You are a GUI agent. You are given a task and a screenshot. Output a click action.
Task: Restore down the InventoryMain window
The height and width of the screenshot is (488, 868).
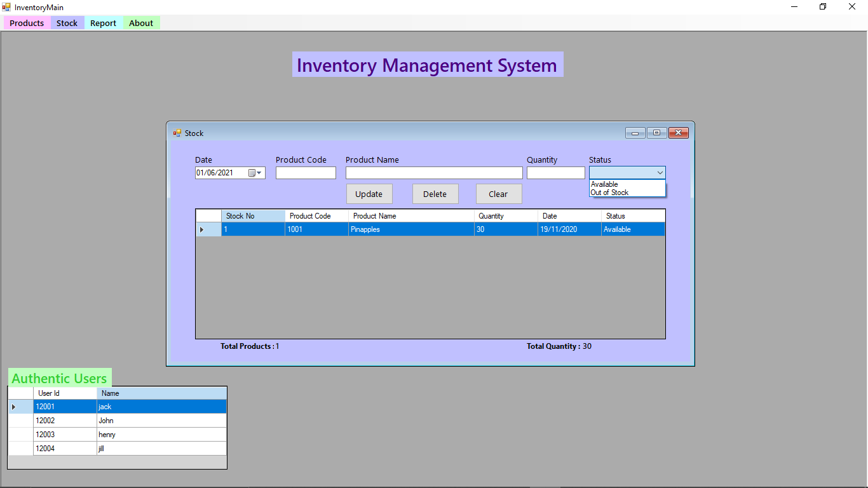point(823,7)
